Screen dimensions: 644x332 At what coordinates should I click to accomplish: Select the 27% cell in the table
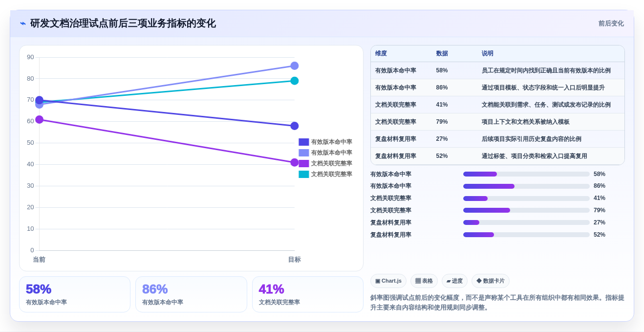pyautogui.click(x=442, y=139)
